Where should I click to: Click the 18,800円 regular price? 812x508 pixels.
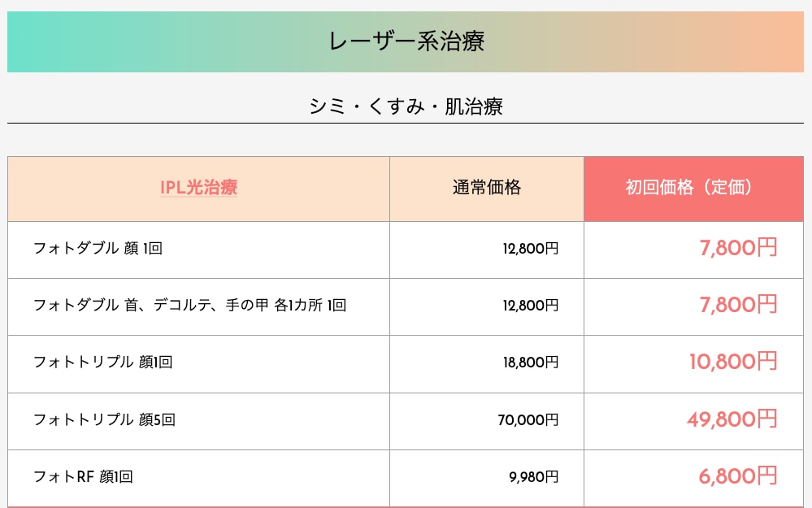click(530, 362)
